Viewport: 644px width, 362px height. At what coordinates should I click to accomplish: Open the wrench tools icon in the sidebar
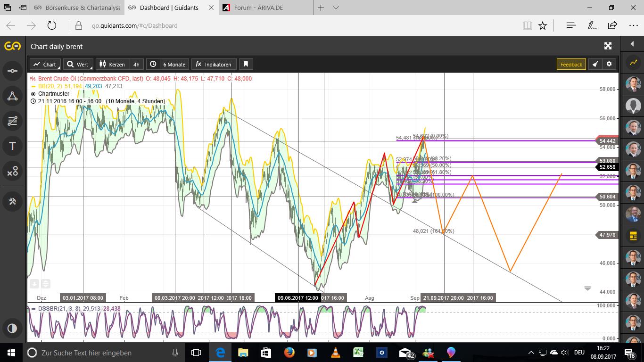[x=12, y=202]
